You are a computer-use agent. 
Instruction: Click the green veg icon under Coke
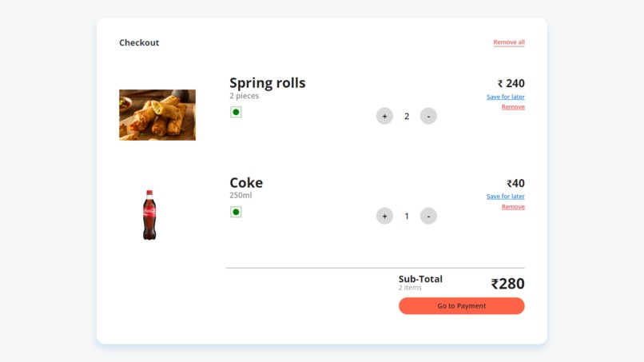click(x=236, y=212)
